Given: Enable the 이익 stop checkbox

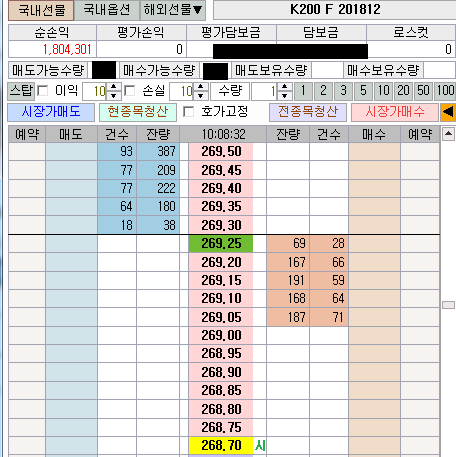Looking at the screenshot, I should coord(43,91).
